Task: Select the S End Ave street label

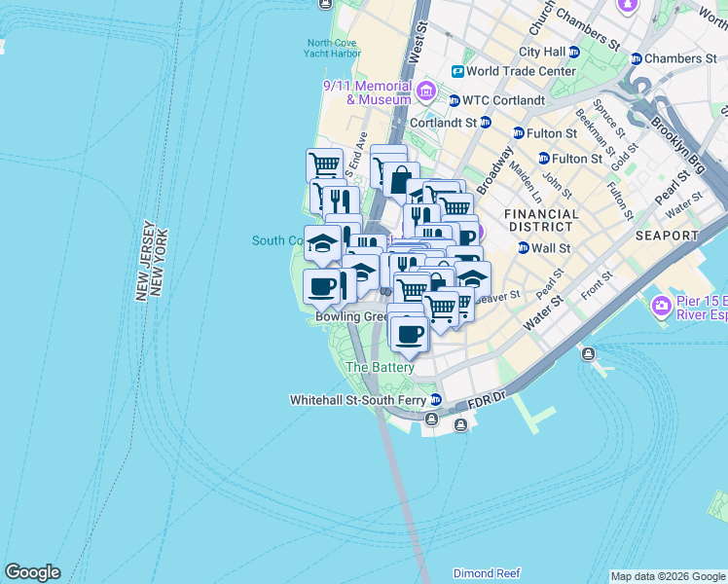Action: 357,154
